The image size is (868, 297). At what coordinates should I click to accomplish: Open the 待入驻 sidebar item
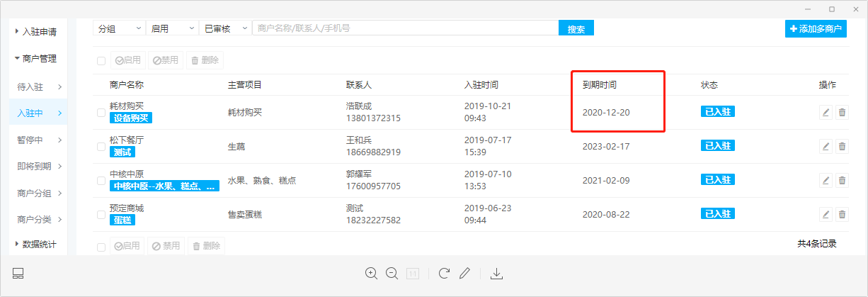(x=39, y=87)
